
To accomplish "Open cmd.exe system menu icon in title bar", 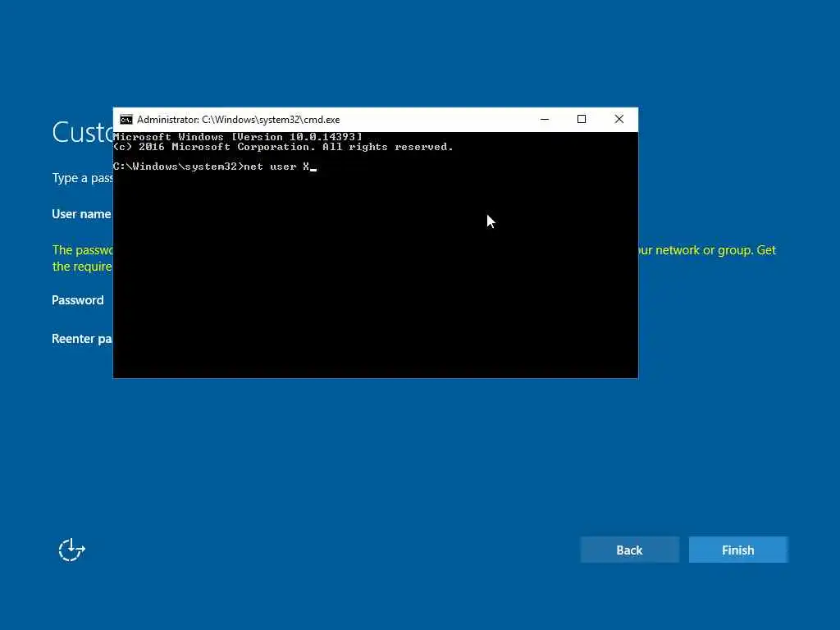I will coord(126,120).
